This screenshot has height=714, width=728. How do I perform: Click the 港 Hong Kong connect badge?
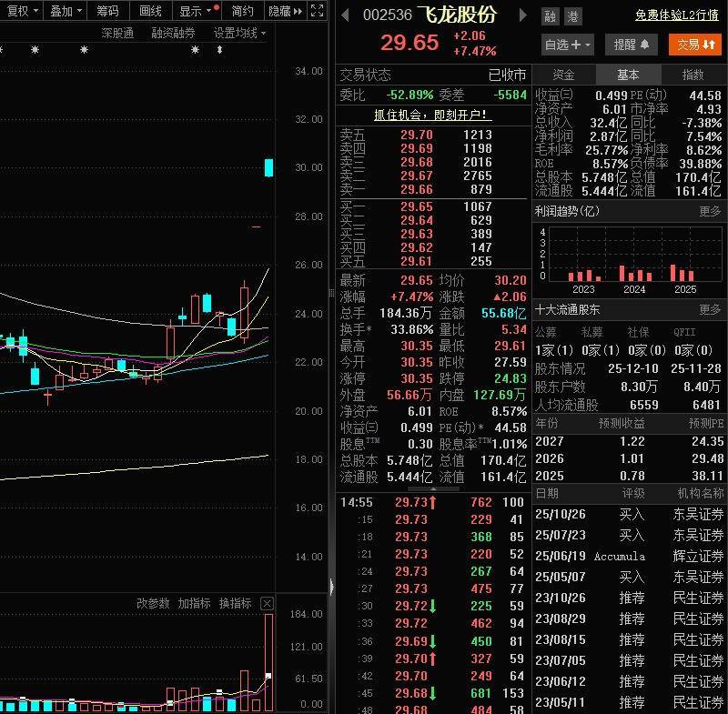[572, 16]
